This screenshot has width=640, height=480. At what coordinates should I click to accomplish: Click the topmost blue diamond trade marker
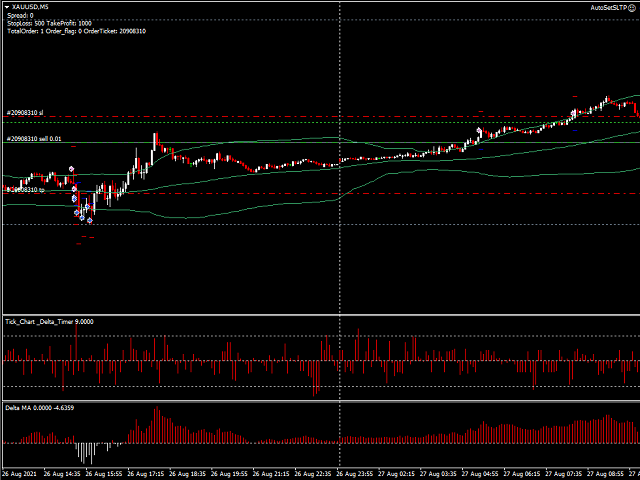[x=71, y=169]
